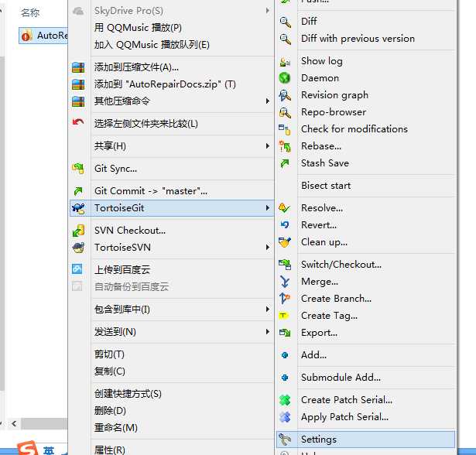Click the yellow Create Tag icon

[284, 316]
